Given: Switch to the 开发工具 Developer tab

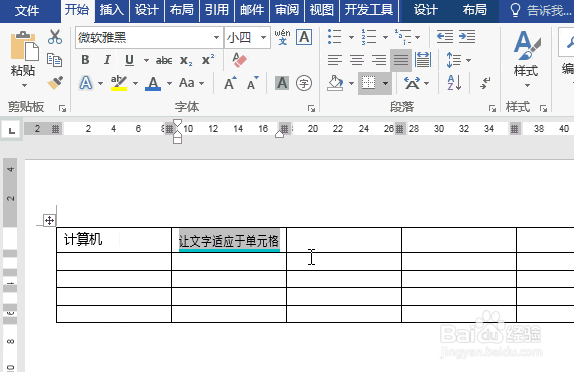Looking at the screenshot, I should (x=369, y=10).
